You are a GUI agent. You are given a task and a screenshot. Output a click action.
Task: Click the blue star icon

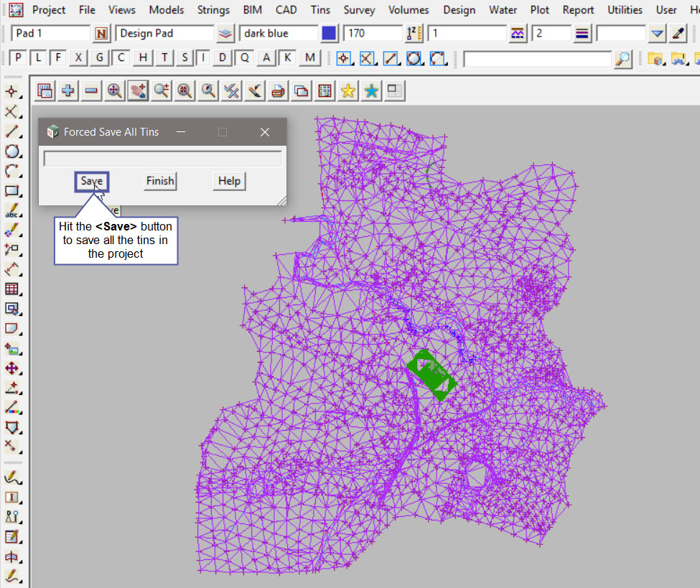[x=371, y=90]
